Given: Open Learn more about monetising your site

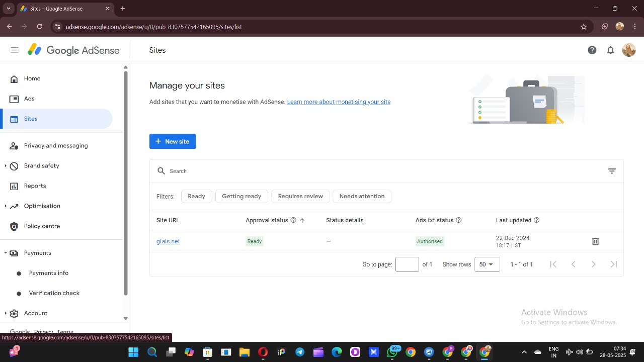Looking at the screenshot, I should (339, 102).
